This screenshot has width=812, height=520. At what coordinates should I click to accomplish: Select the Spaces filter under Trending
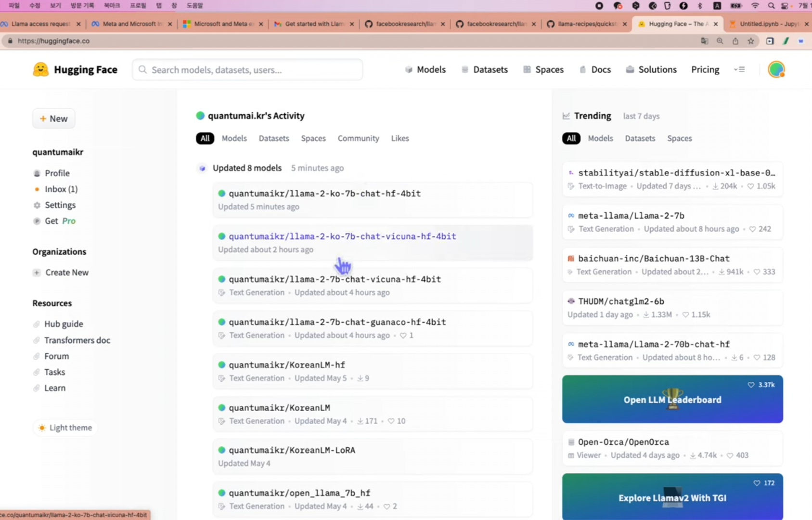point(680,138)
